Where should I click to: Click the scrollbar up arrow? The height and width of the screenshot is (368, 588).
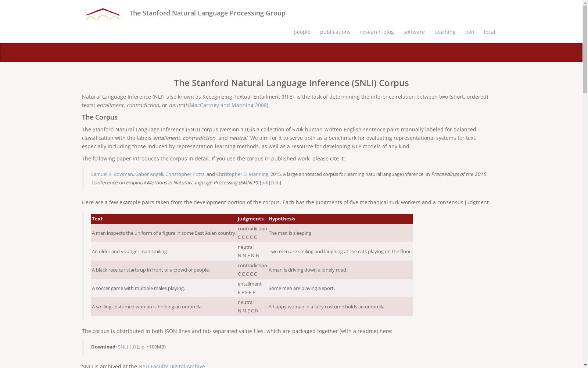coord(585,3)
